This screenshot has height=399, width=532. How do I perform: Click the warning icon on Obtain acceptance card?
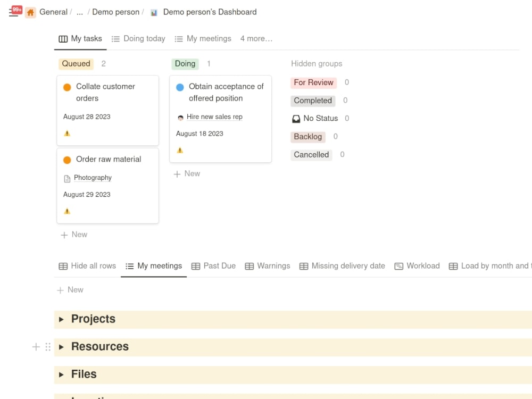pyautogui.click(x=180, y=151)
